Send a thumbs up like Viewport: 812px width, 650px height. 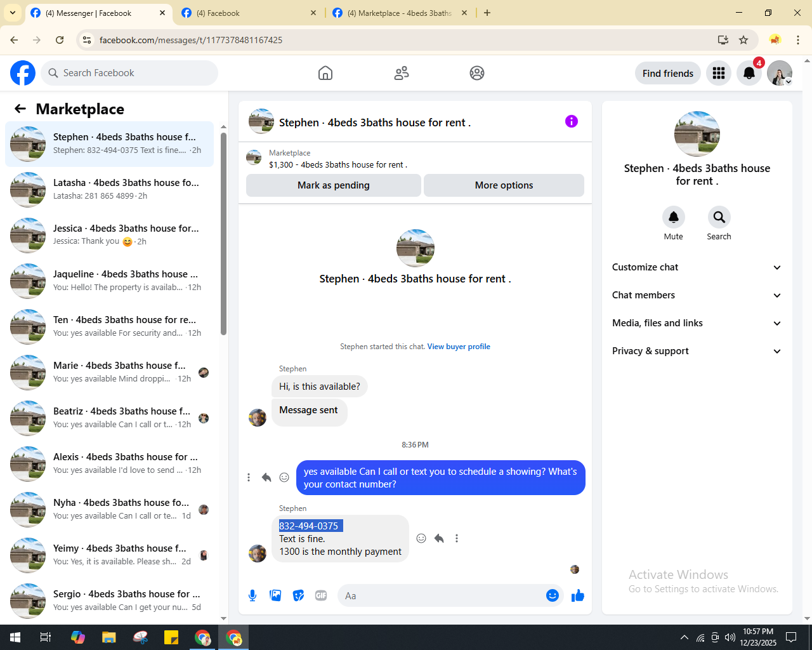pyautogui.click(x=578, y=595)
